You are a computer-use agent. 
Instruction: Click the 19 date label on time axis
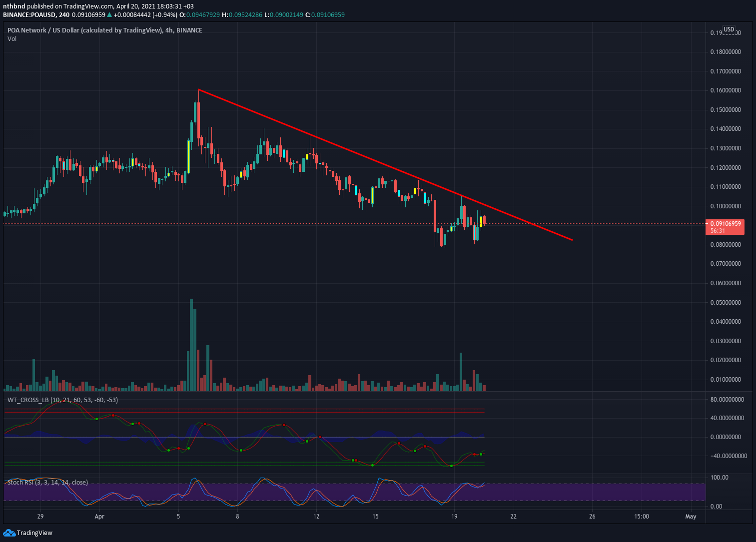pyautogui.click(x=454, y=517)
